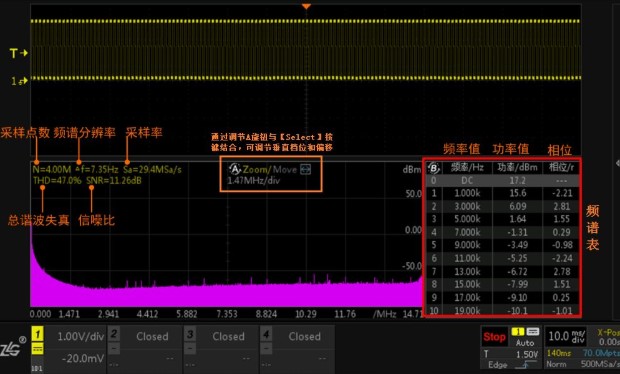The image size is (620, 374).
Task: Click the knob B icon in spectrum table header
Action: [434, 168]
